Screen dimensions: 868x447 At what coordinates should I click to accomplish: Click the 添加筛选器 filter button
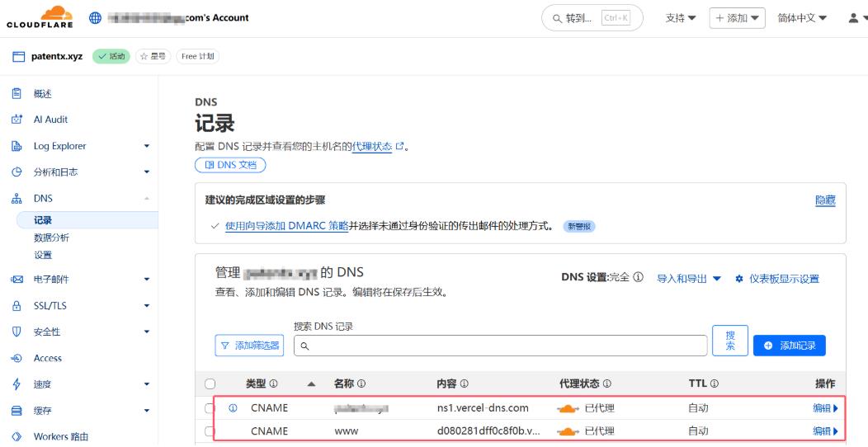tap(249, 346)
